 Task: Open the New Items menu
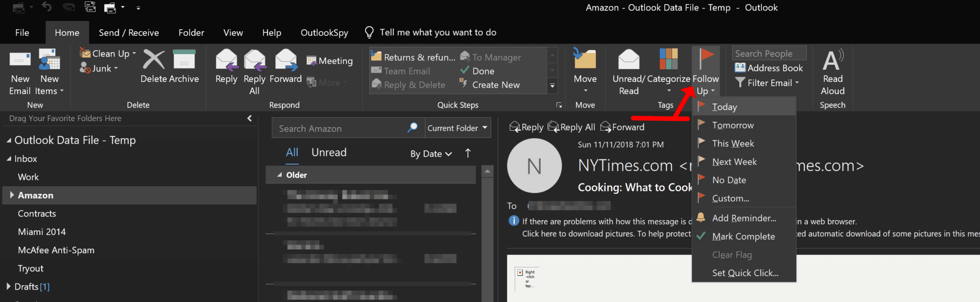(x=49, y=72)
